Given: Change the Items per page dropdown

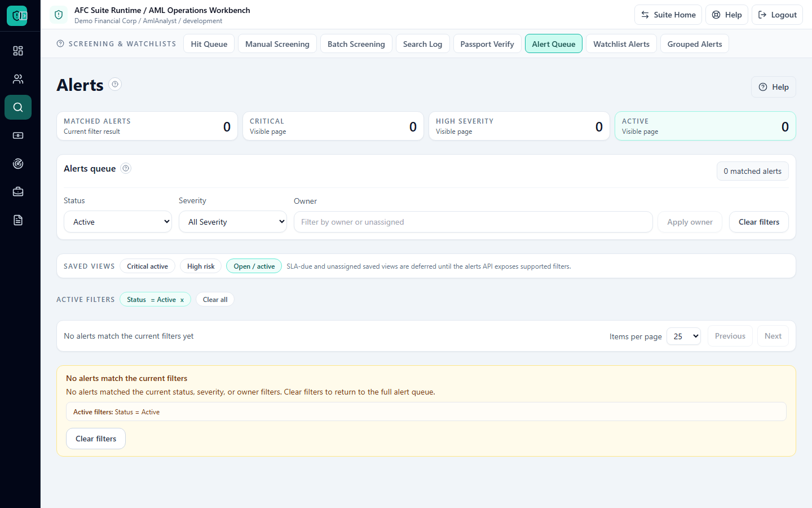Looking at the screenshot, I should (683, 336).
